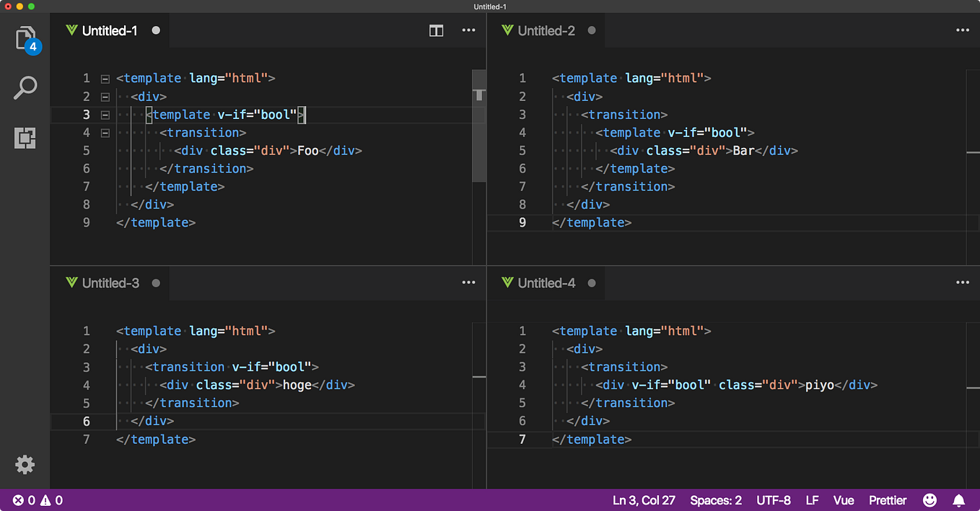Open the notifications bell

click(x=958, y=499)
